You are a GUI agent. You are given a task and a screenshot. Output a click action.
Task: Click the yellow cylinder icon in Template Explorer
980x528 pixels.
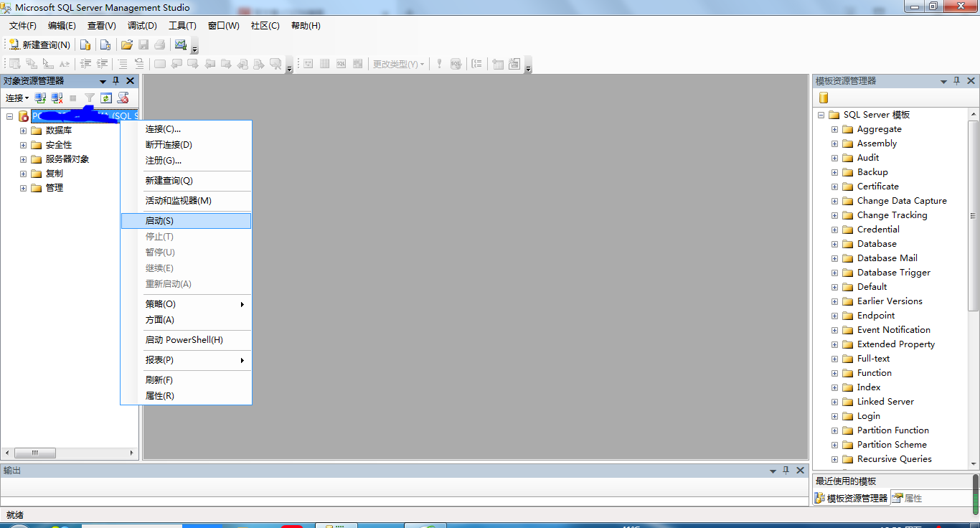824,98
